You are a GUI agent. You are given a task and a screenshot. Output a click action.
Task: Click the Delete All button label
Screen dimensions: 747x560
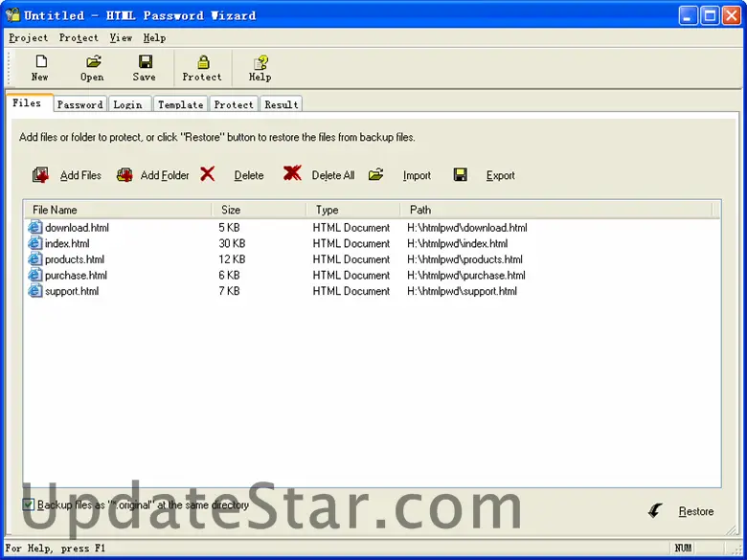333,175
